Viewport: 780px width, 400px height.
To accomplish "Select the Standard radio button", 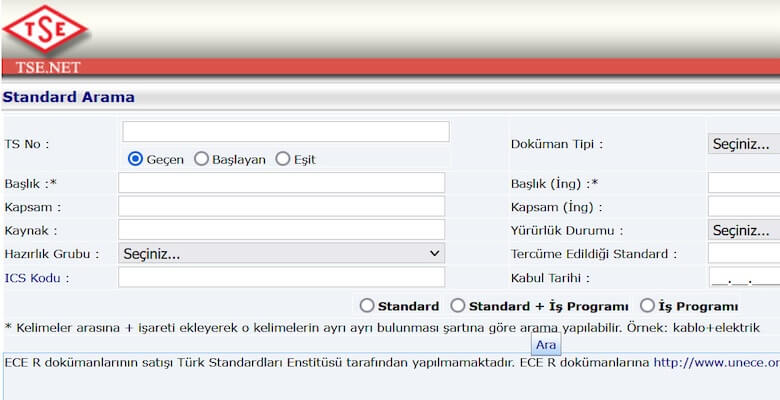I will (367, 306).
